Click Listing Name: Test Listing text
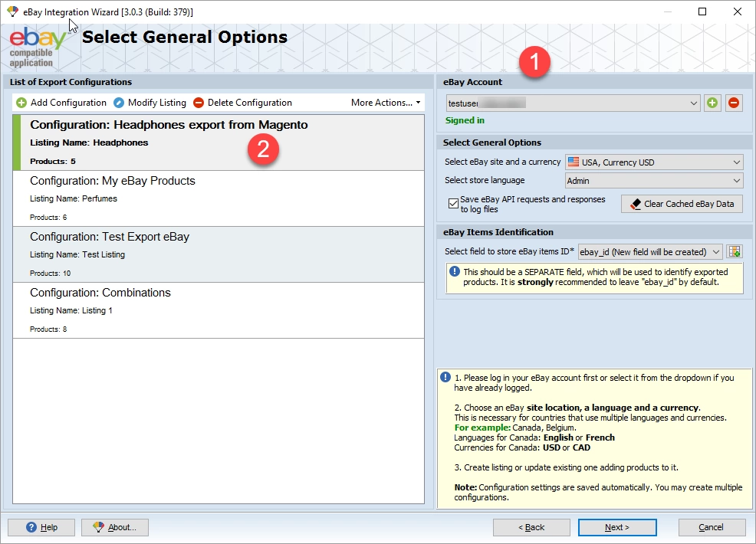756x544 pixels. [77, 254]
